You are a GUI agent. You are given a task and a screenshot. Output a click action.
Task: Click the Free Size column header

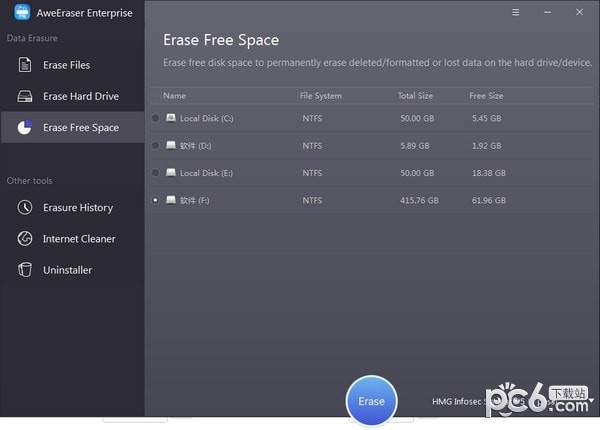[x=486, y=96]
